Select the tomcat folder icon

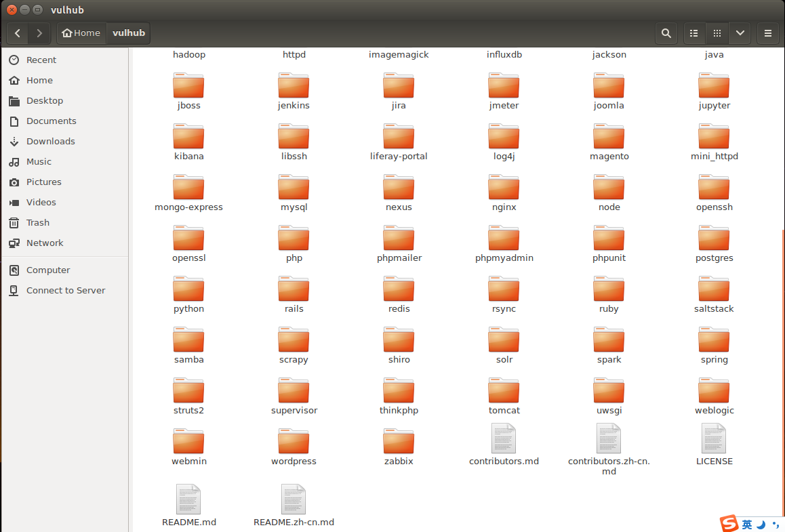pos(504,390)
